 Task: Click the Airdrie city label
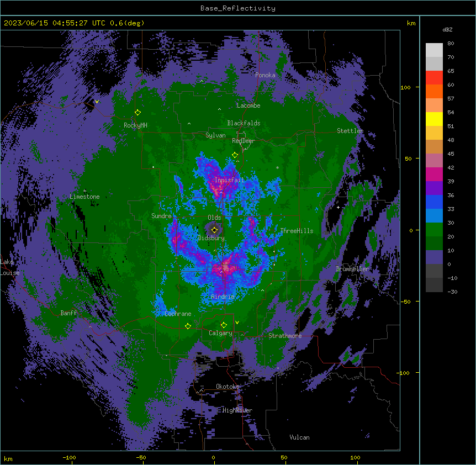[223, 297]
